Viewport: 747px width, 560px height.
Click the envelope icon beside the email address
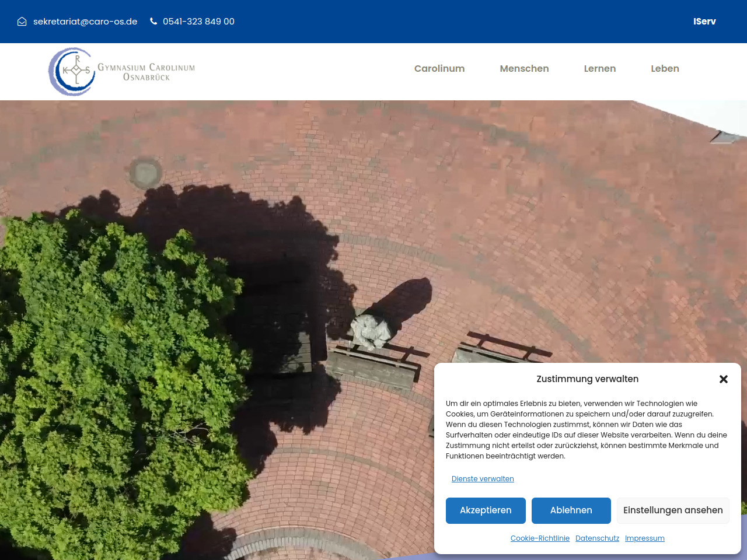(x=22, y=22)
